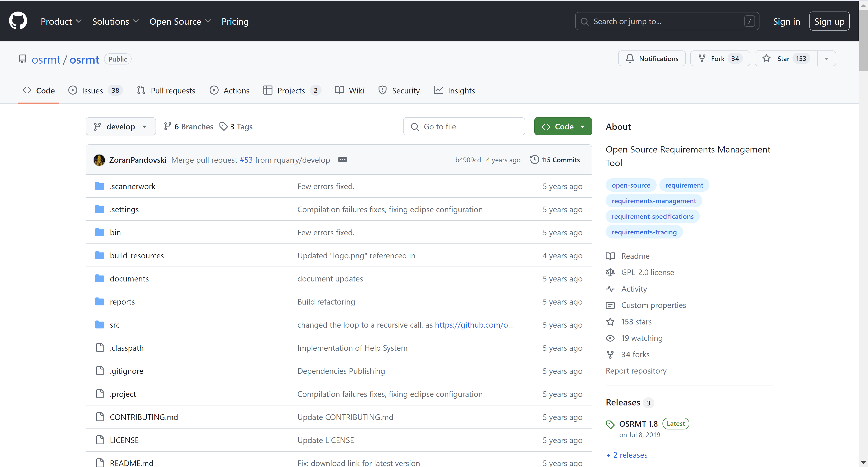Image resolution: width=868 pixels, height=467 pixels.
Task: Click the LICENSE file icon
Action: tap(100, 440)
